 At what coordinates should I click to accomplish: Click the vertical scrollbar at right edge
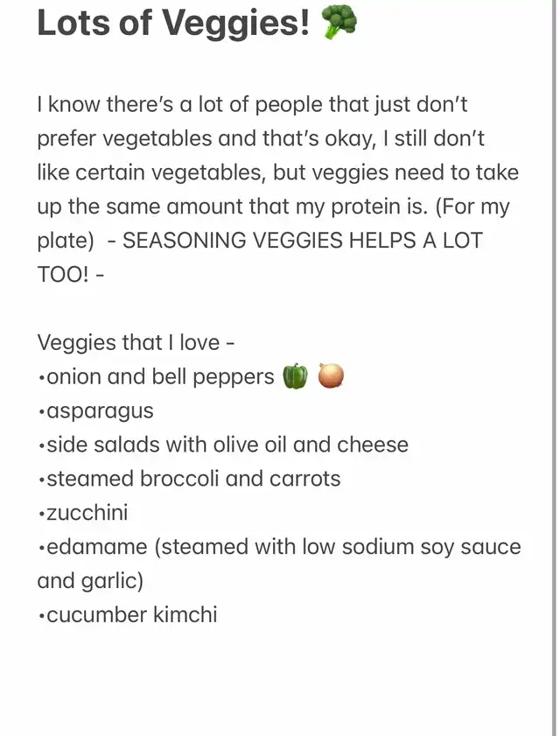click(555, 368)
